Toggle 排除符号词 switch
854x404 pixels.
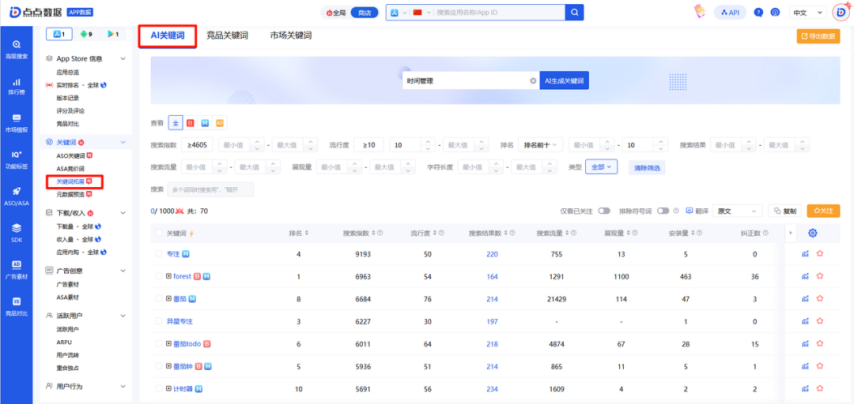pos(676,211)
